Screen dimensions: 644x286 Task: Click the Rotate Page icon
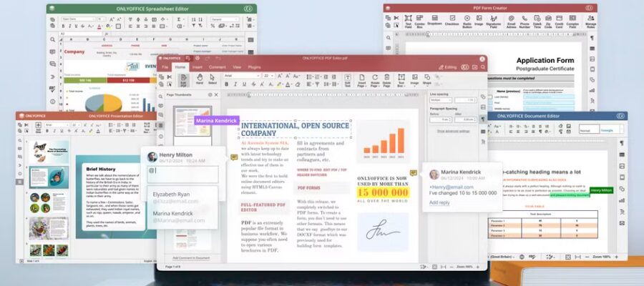coord(374,79)
